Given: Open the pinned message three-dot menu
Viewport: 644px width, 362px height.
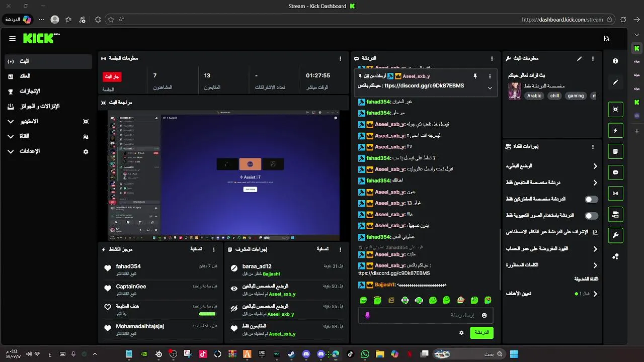Looking at the screenshot, I should coord(490,76).
